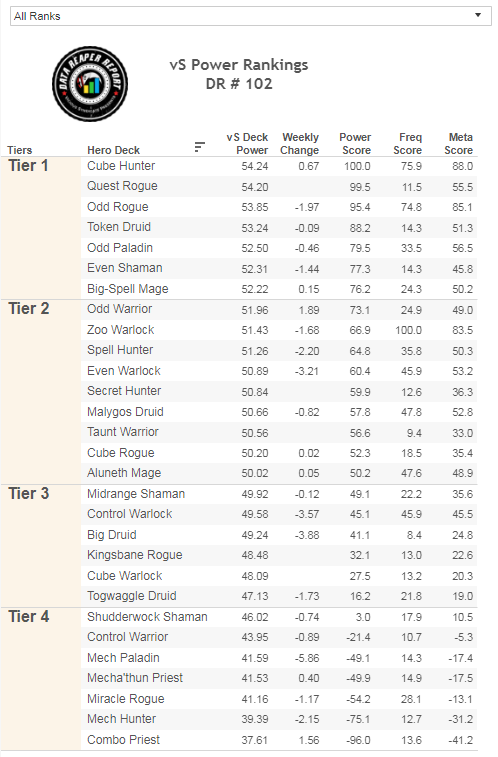
Task: Select the vS Deck Power column header
Action: [247, 144]
